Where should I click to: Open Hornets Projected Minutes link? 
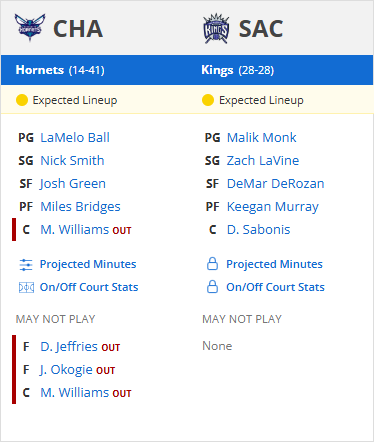pos(88,264)
